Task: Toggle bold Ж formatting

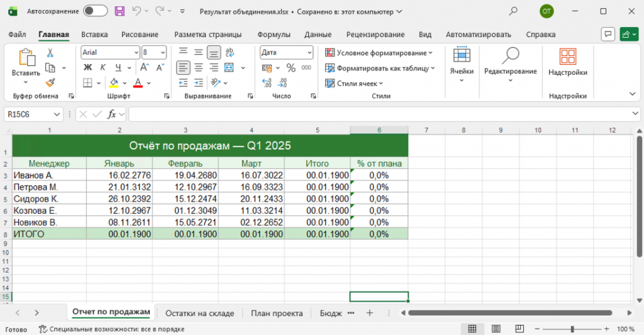Action: tap(87, 68)
